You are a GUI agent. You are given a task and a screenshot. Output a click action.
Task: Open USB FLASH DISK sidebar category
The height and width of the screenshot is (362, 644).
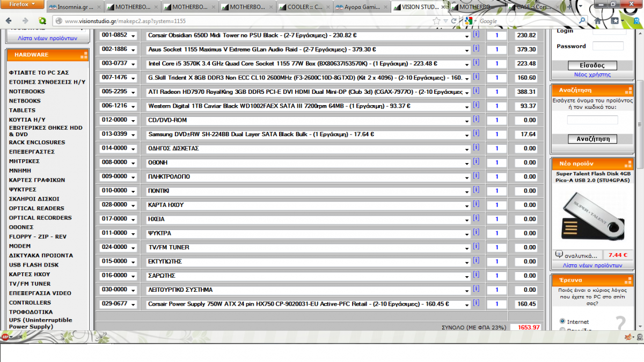(x=34, y=265)
